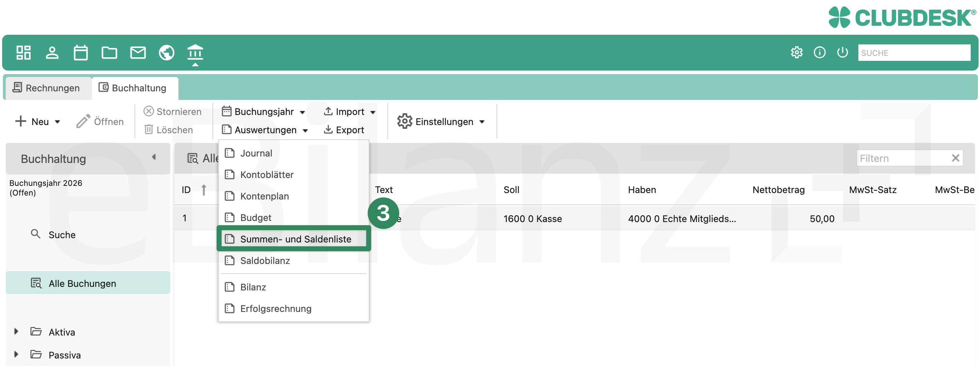Viewport: 980px width, 366px height.
Task: Click the Stornieren button
Action: tap(172, 112)
